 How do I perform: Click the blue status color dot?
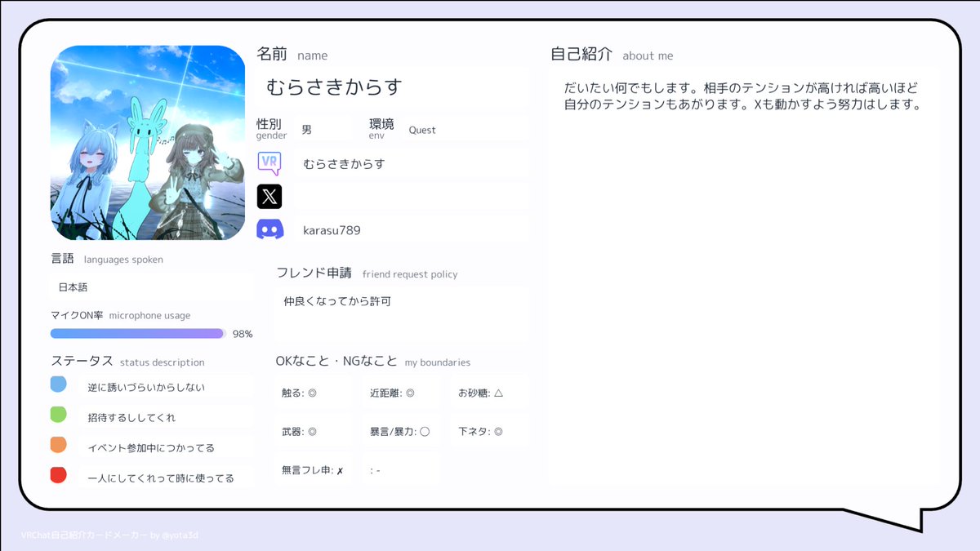click(x=58, y=384)
